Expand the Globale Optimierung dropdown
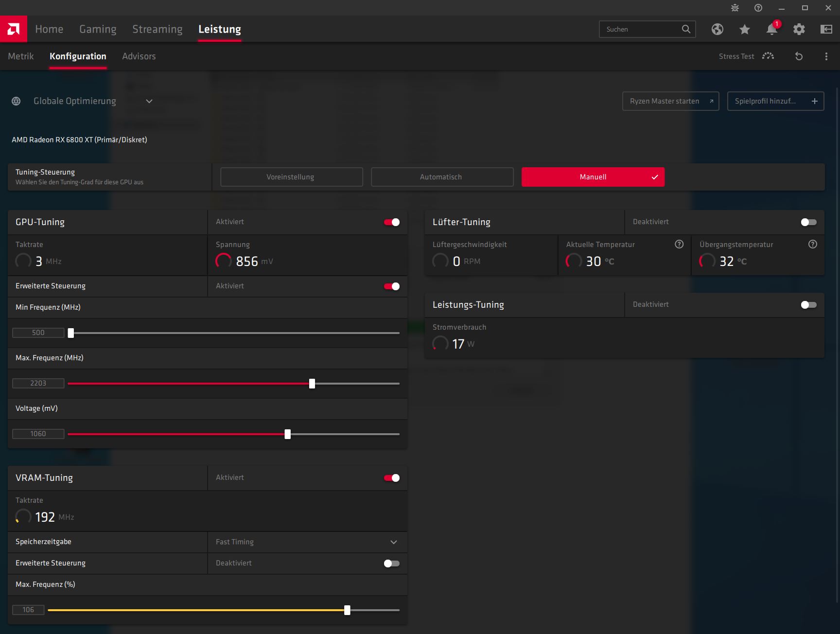The height and width of the screenshot is (634, 840). pyautogui.click(x=149, y=101)
